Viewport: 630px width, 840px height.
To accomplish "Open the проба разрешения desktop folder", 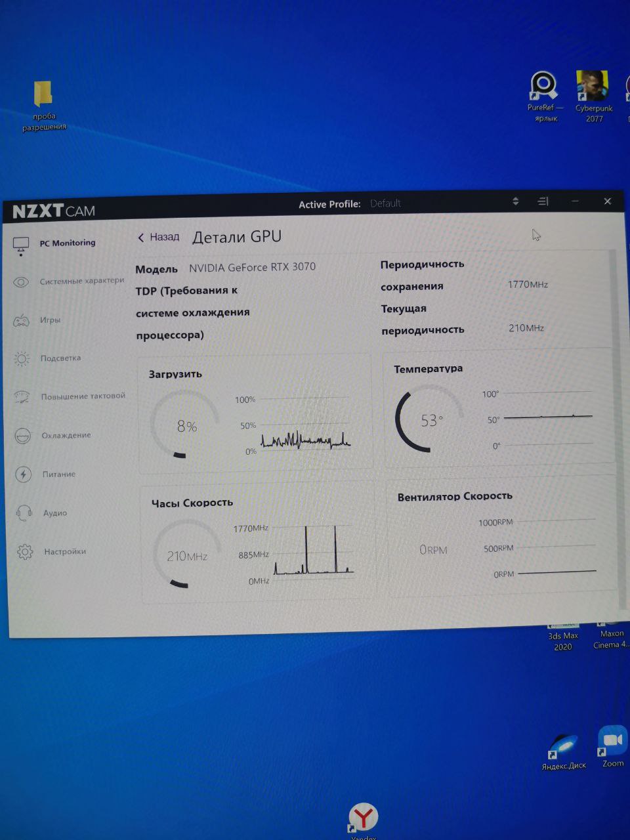I will (x=43, y=105).
